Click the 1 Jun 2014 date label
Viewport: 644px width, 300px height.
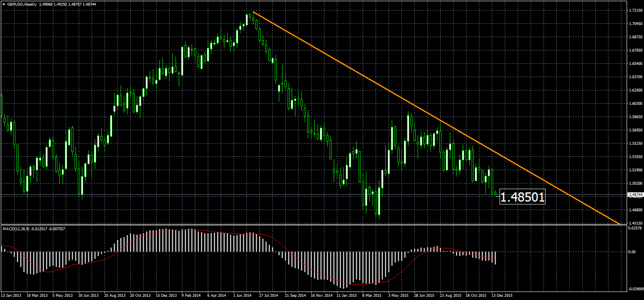tap(242, 296)
